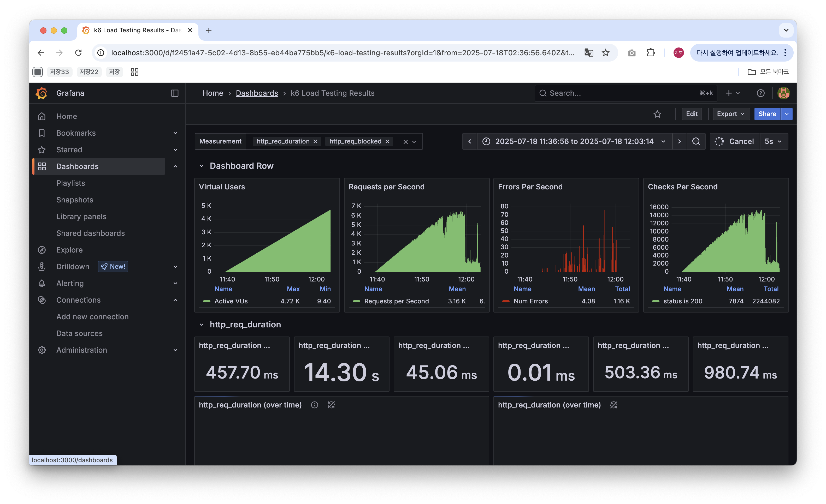Click the browser reload button
The width and height of the screenshot is (826, 504).
[78, 53]
